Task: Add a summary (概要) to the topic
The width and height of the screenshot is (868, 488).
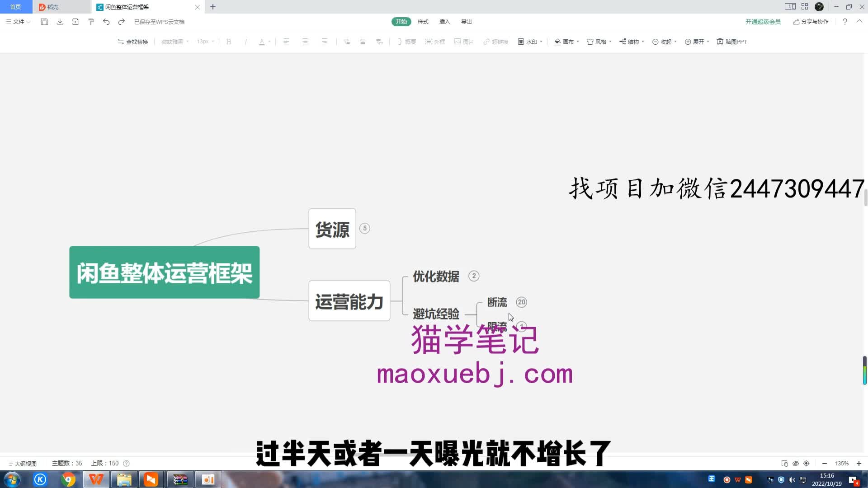Action: 405,42
